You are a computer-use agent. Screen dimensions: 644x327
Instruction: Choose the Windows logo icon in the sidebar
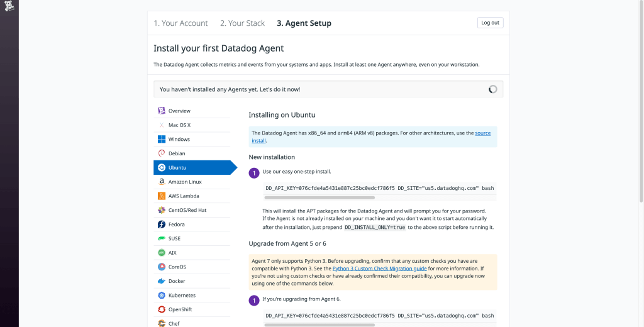[x=162, y=139]
